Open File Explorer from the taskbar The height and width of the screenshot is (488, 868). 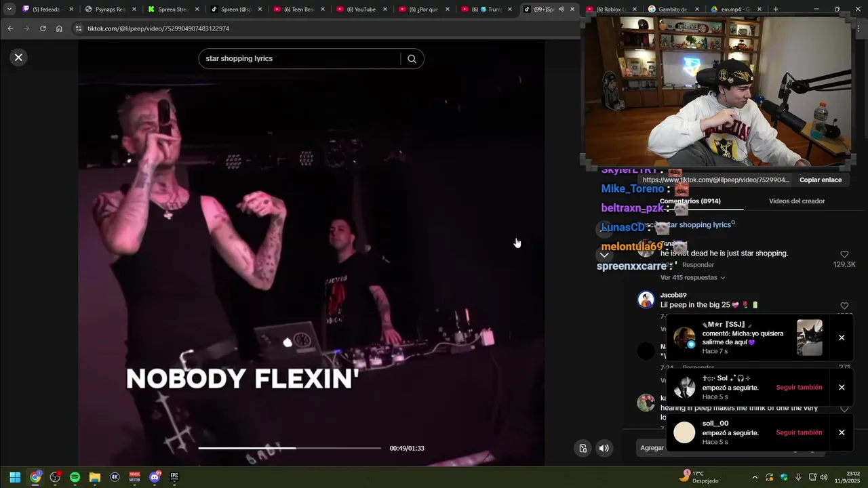point(95,477)
